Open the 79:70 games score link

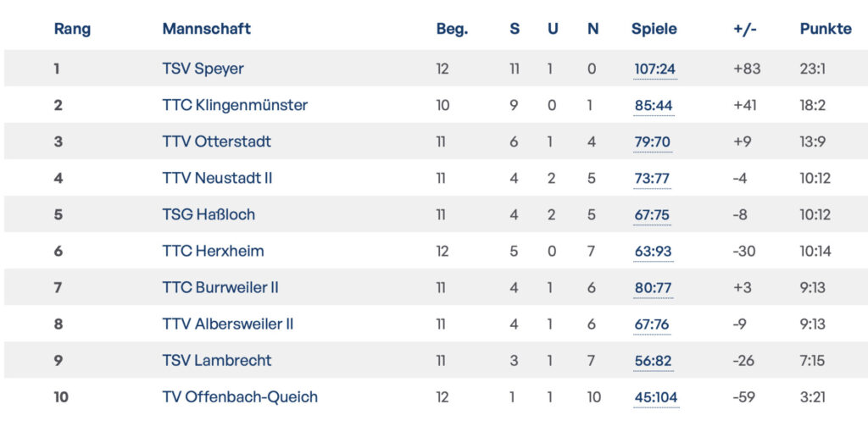pyautogui.click(x=653, y=141)
